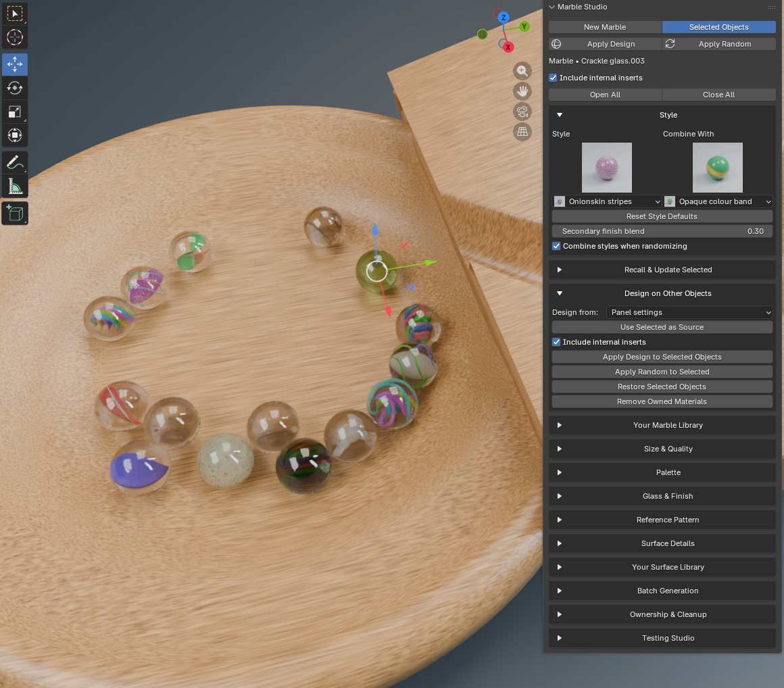This screenshot has height=688, width=784.
Task: Select the Move tool
Action: coord(14,64)
